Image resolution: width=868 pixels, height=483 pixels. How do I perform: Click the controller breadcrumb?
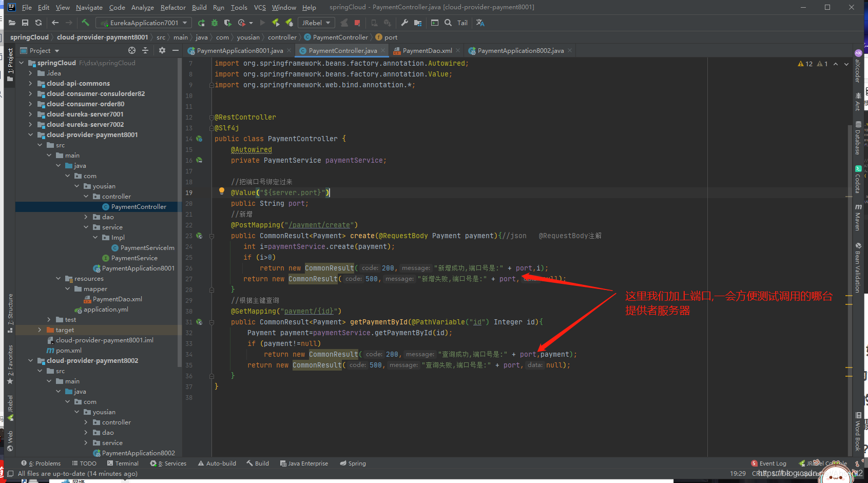[x=282, y=37]
